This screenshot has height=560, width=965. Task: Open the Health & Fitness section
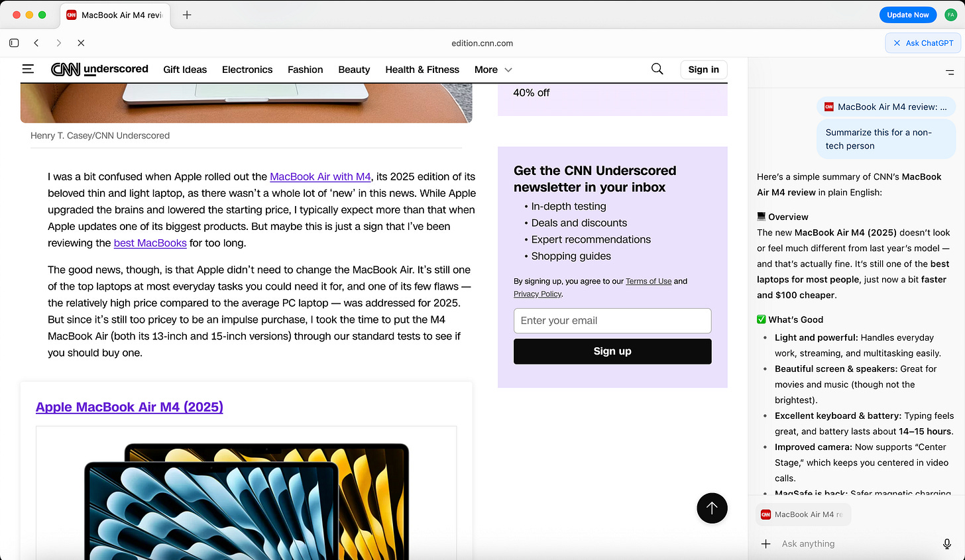point(422,70)
